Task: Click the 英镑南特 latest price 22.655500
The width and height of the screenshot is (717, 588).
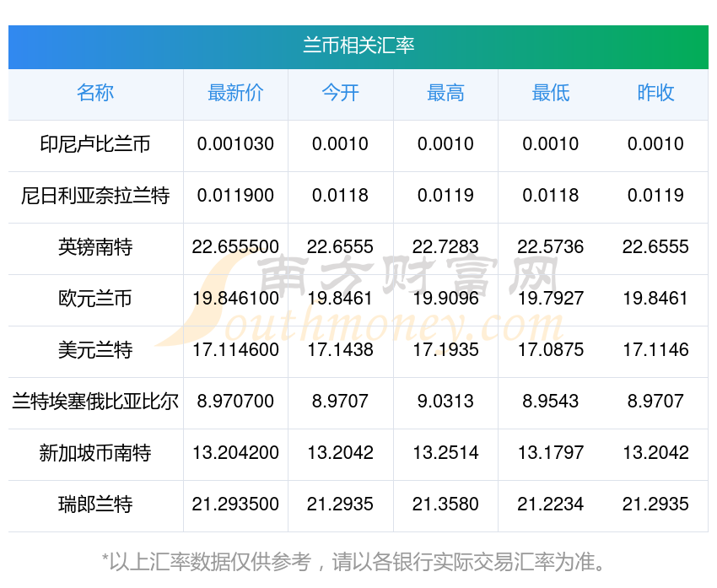Action: point(235,247)
